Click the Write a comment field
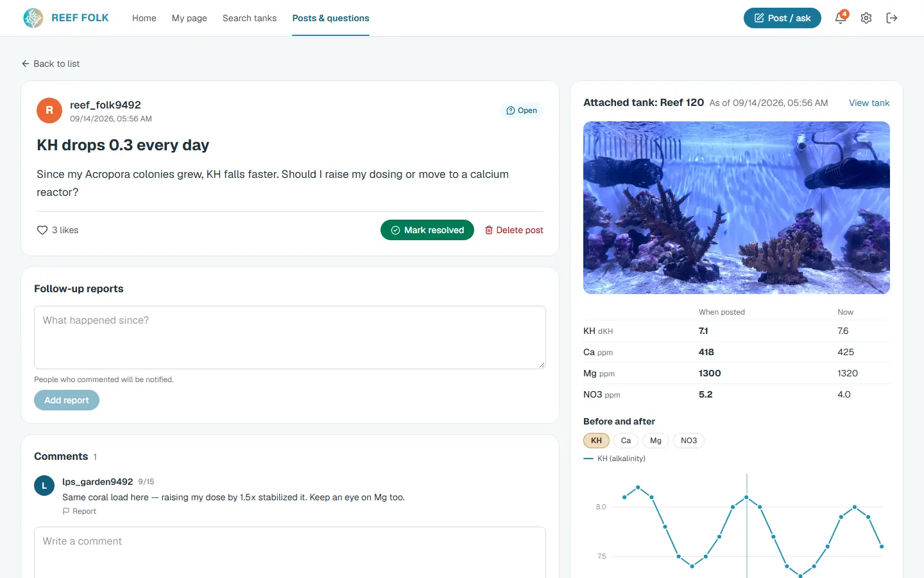The width and height of the screenshot is (924, 578). [x=290, y=552]
